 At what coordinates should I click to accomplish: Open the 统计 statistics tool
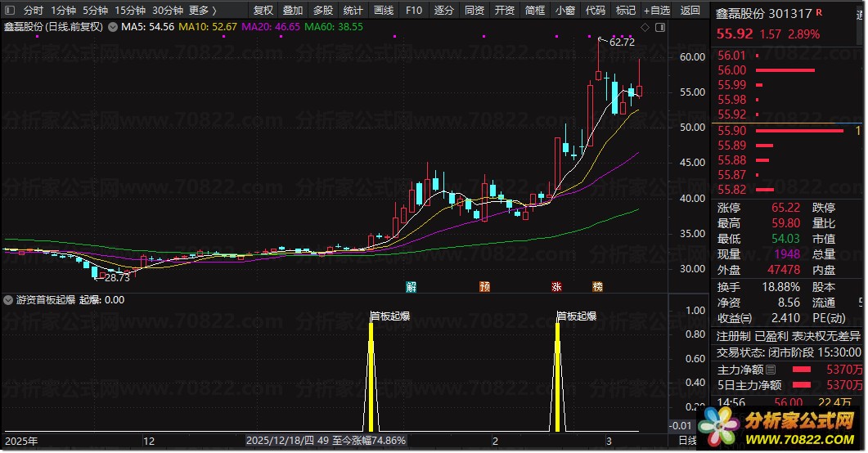pyautogui.click(x=353, y=10)
